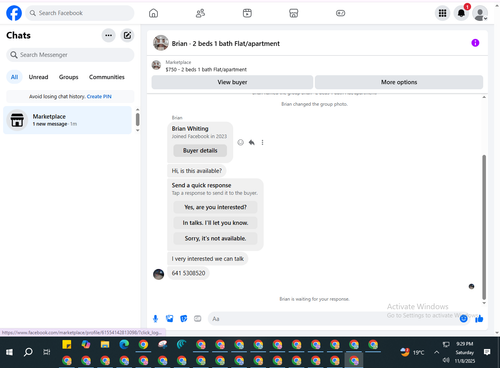Screen dimensions: 500x368
Task: Click the 'I very interested we can talk' message
Action: (208, 259)
